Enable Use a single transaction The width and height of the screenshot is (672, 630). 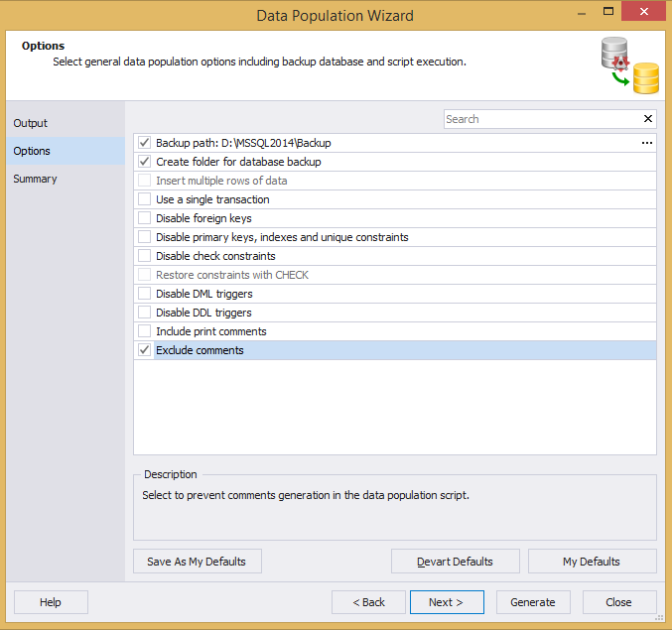145,199
